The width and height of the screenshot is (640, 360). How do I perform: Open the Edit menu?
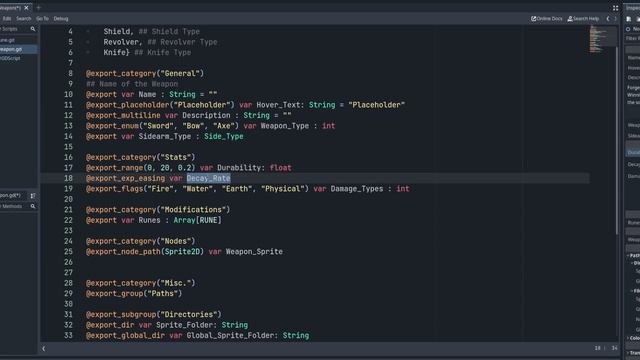coord(7,19)
